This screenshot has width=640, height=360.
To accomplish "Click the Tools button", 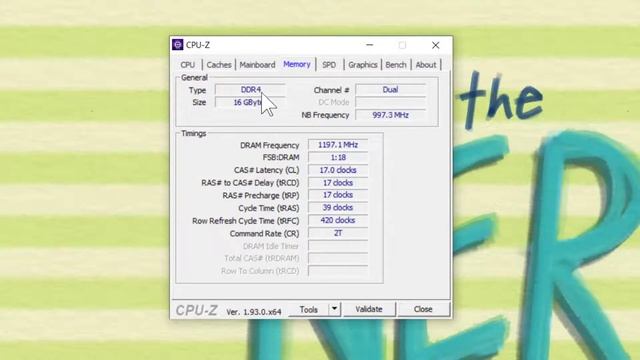I will click(309, 309).
